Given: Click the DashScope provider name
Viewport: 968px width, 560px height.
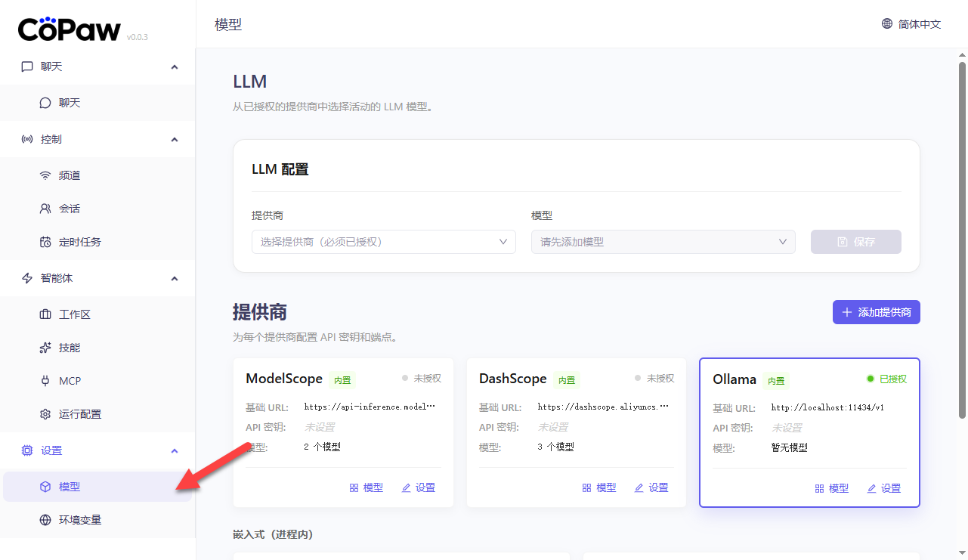Looking at the screenshot, I should [513, 379].
